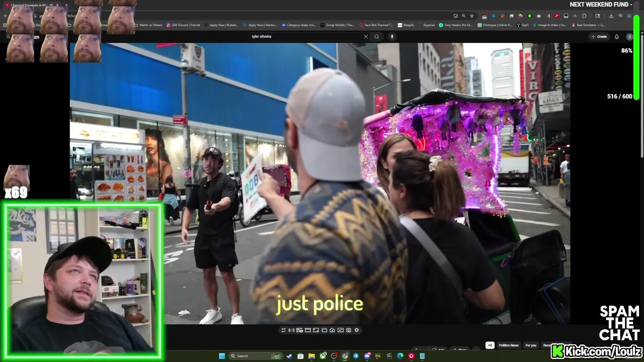Open Microsoft Edge from the taskbar
The image size is (644, 362).
tap(400, 356)
